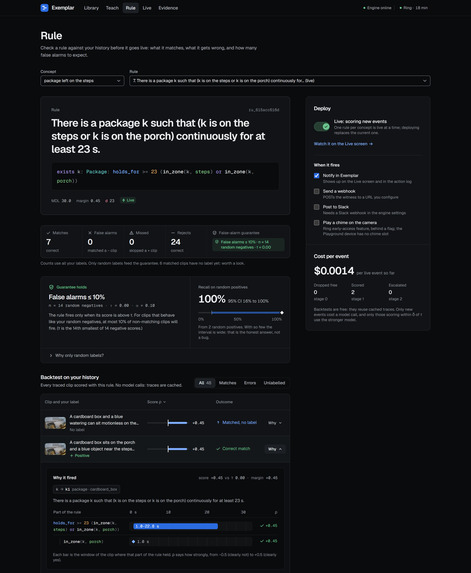471x573 pixels.
Task: Click the green Live badge under the rule
Action: click(128, 200)
